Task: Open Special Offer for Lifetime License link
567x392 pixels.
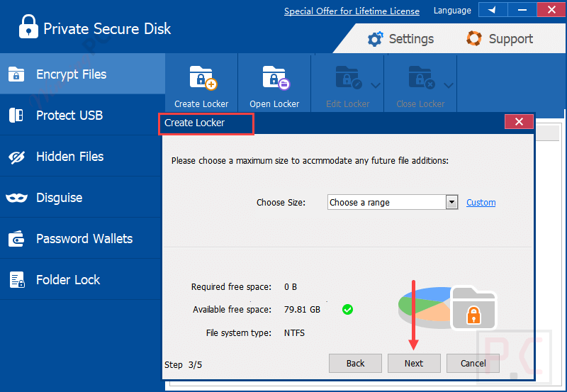Action: pyautogui.click(x=352, y=11)
